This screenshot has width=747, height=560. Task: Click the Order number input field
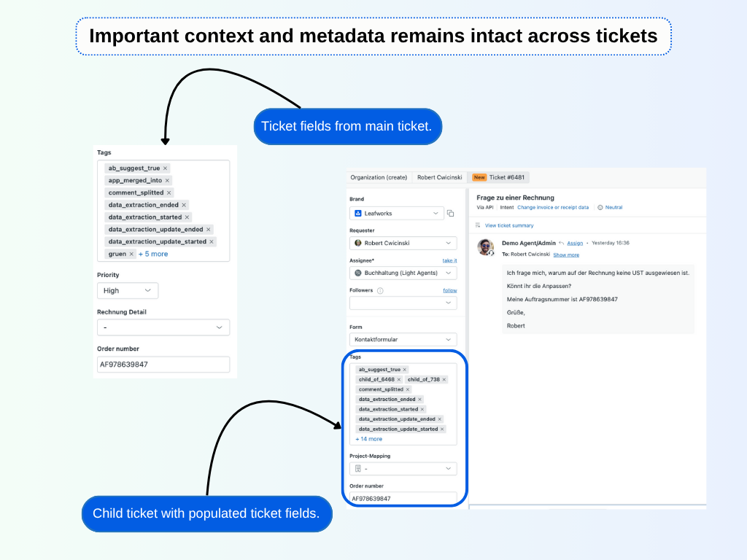tap(403, 498)
